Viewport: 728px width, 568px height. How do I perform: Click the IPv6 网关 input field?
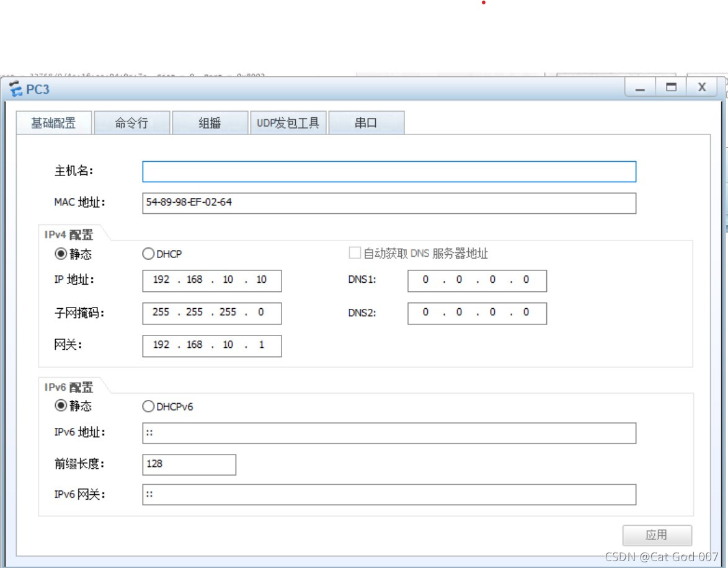(389, 495)
